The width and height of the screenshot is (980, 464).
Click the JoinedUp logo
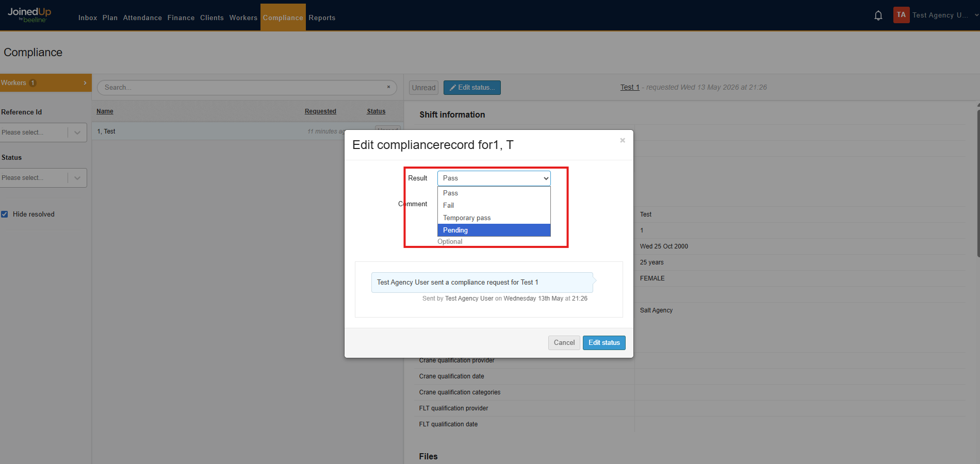pos(29,14)
